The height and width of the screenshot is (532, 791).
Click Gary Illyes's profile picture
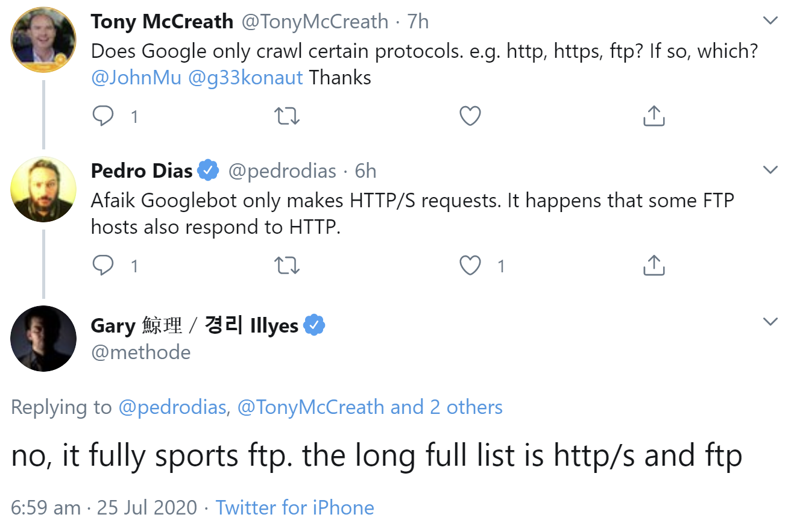click(x=43, y=338)
